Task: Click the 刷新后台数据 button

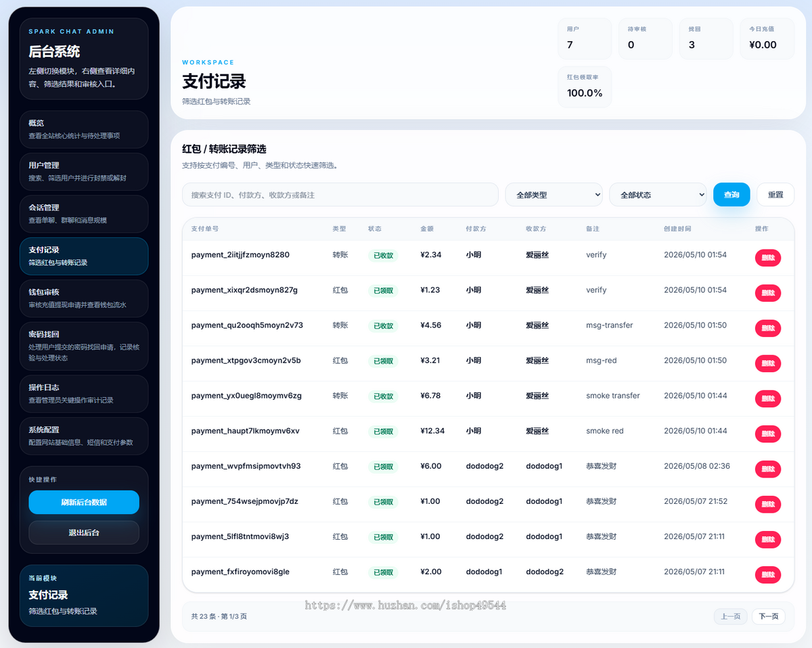Action: tap(84, 502)
